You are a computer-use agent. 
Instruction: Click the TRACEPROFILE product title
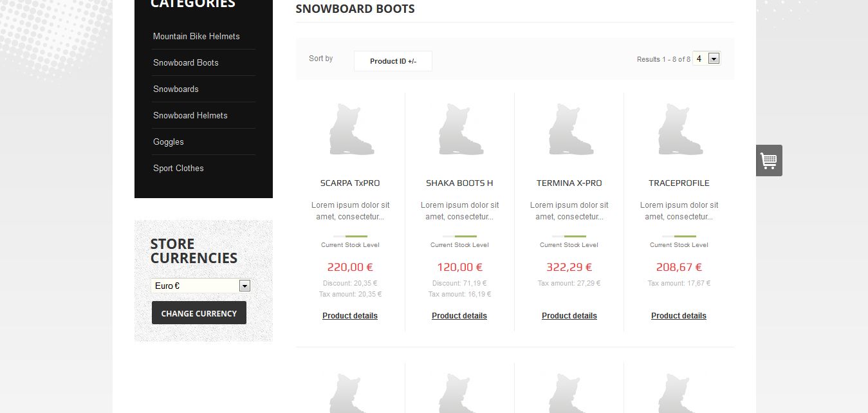(679, 183)
